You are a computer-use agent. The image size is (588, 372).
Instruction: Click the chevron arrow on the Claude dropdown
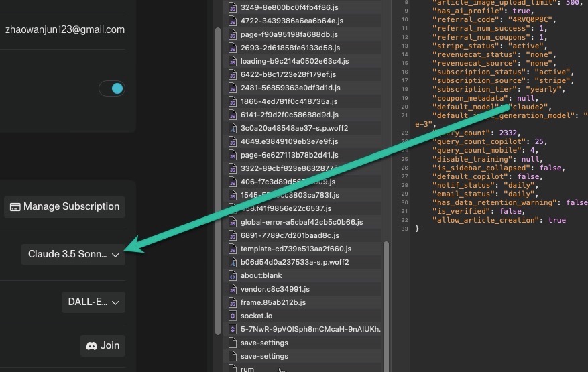[x=115, y=255]
